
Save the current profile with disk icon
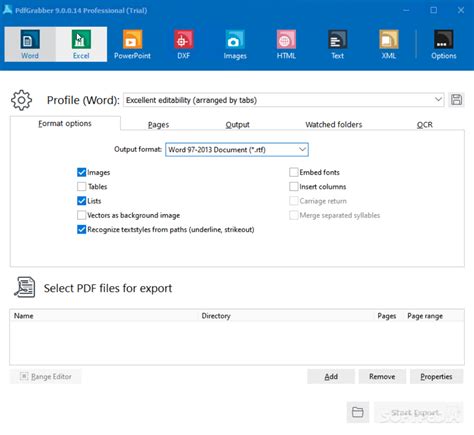click(x=456, y=100)
